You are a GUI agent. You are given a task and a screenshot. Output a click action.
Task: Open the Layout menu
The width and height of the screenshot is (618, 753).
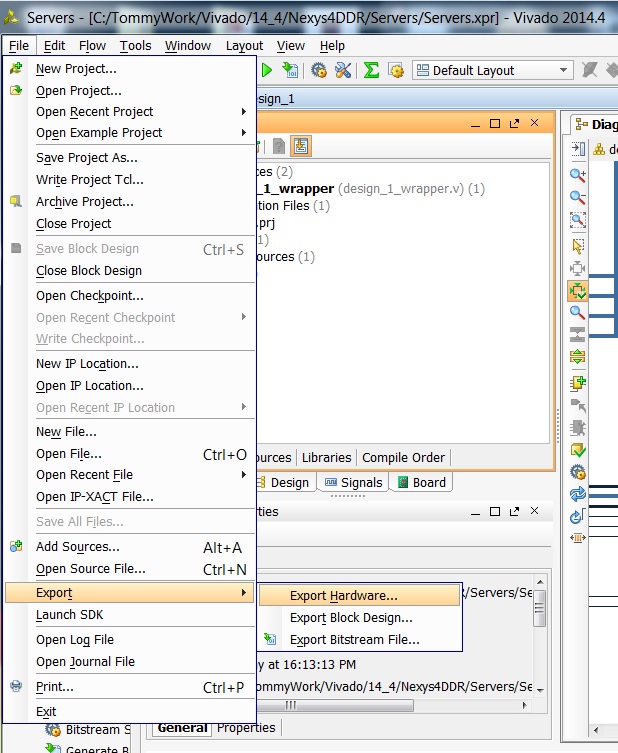(x=244, y=46)
